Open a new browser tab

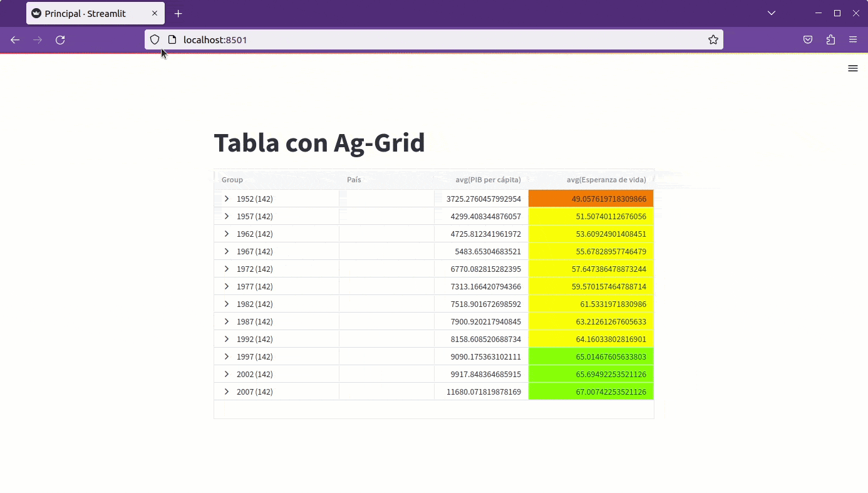pyautogui.click(x=178, y=13)
